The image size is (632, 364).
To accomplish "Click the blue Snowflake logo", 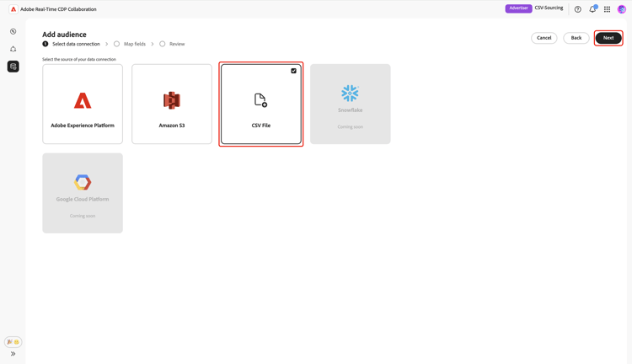I will point(350,94).
